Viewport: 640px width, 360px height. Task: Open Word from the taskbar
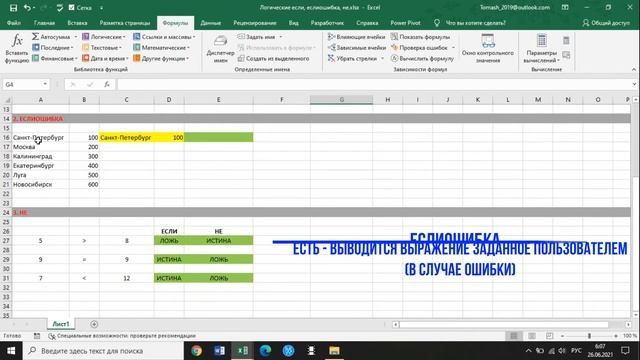[x=220, y=351]
